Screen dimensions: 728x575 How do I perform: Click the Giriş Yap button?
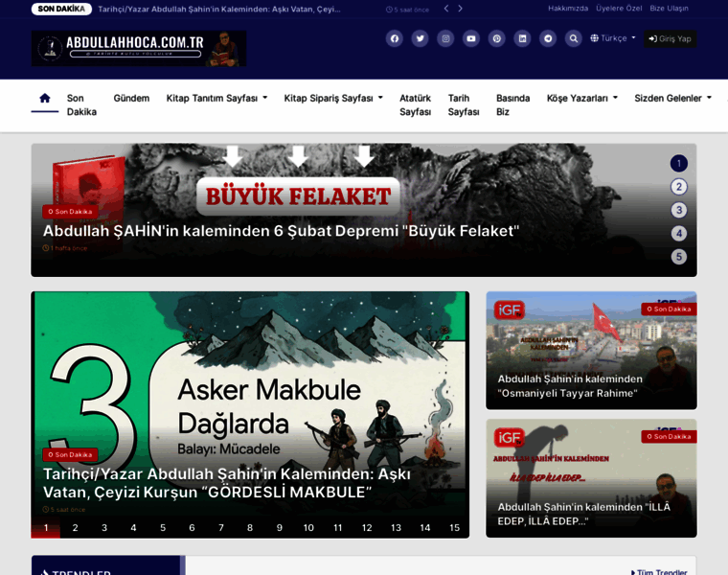click(670, 38)
